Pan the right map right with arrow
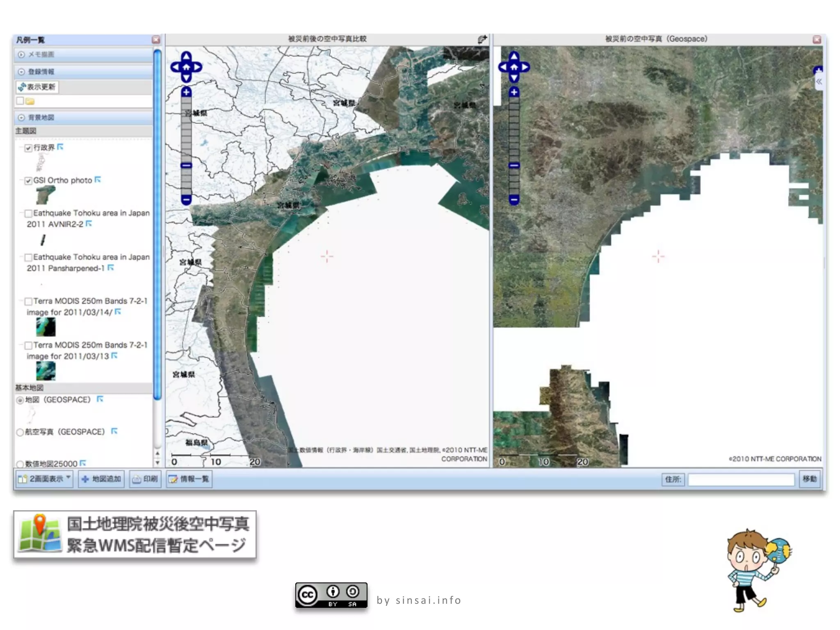Screen dimensions: 840x630 (x=525, y=67)
